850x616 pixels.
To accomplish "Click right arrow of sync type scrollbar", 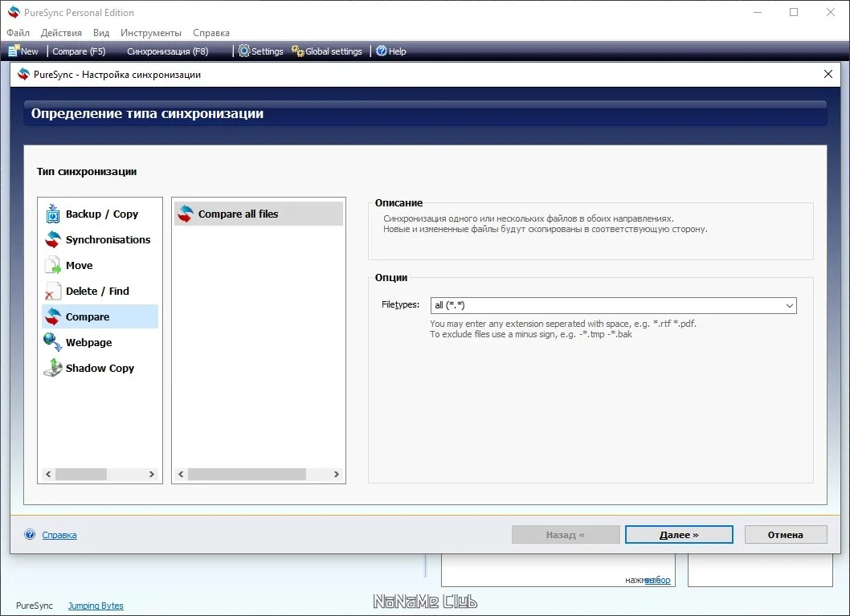I will click(152, 474).
